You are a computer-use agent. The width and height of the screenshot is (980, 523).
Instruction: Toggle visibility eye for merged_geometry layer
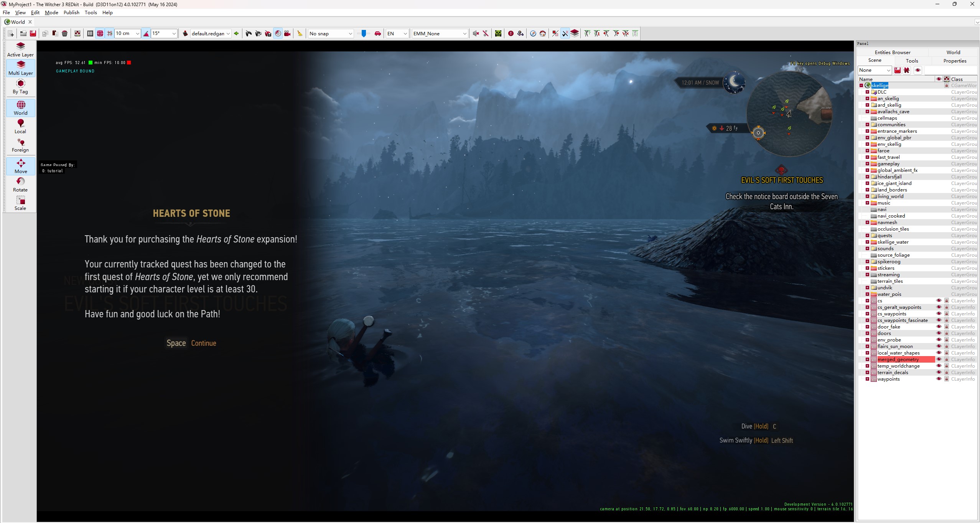click(x=939, y=359)
